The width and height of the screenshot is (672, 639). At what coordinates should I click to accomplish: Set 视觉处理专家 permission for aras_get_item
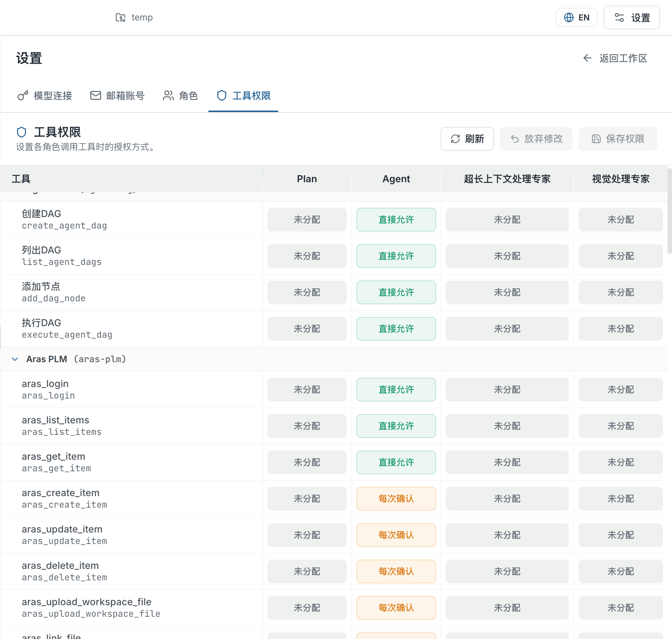click(621, 462)
